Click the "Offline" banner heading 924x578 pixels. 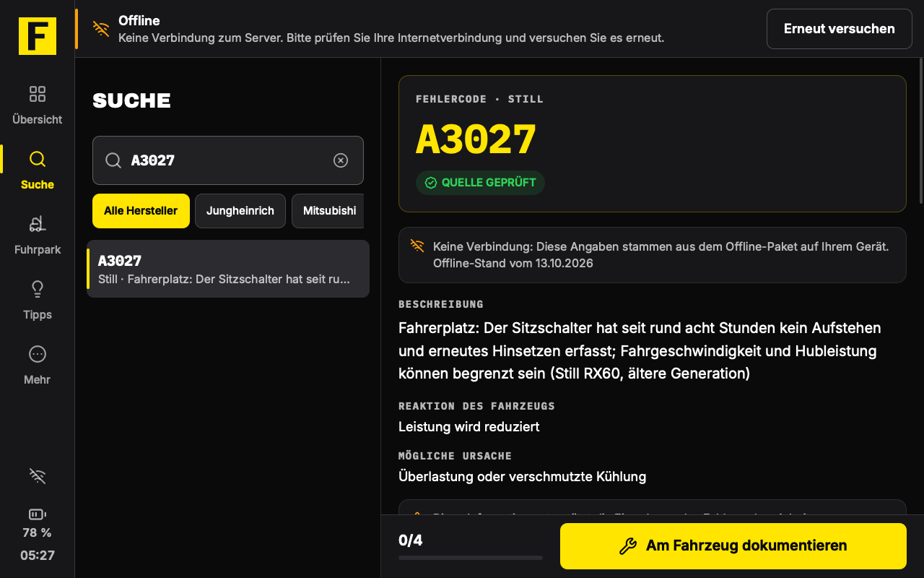point(139,20)
